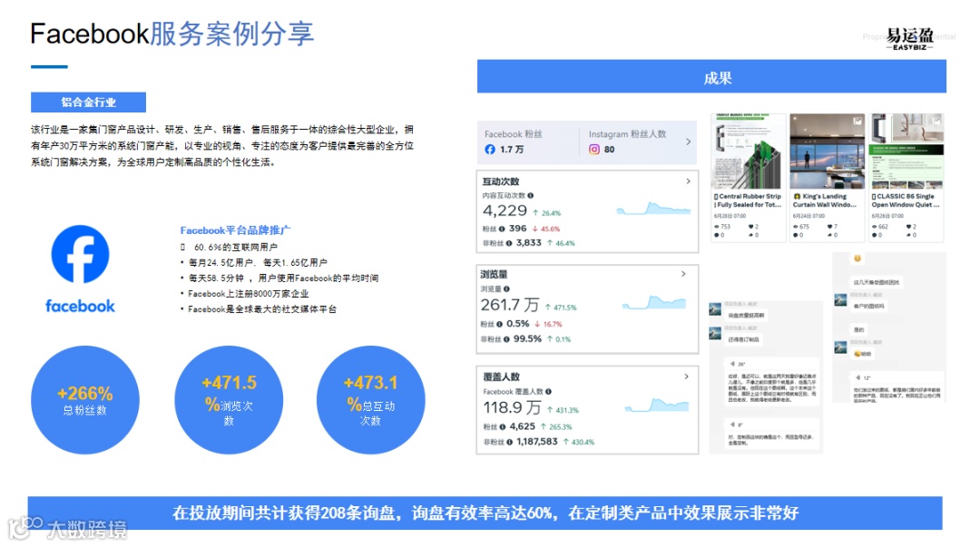Screen dimensions: 980x547
Task: Click the 4,229 interaction count value
Action: 505,210
